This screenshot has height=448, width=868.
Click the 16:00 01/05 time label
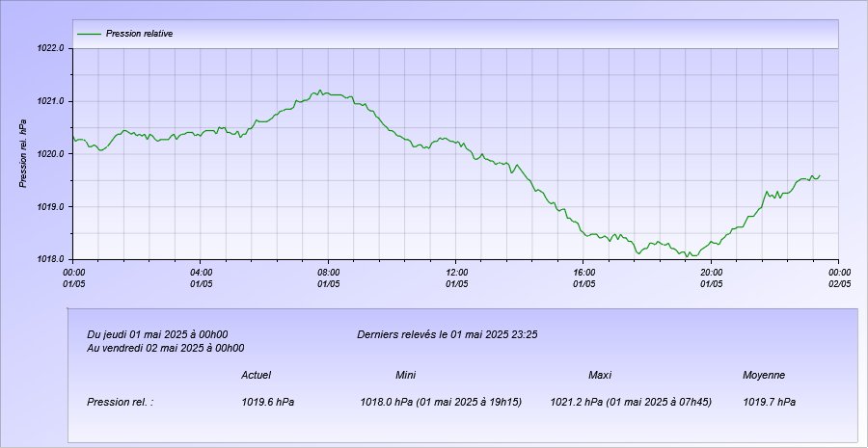584,277
